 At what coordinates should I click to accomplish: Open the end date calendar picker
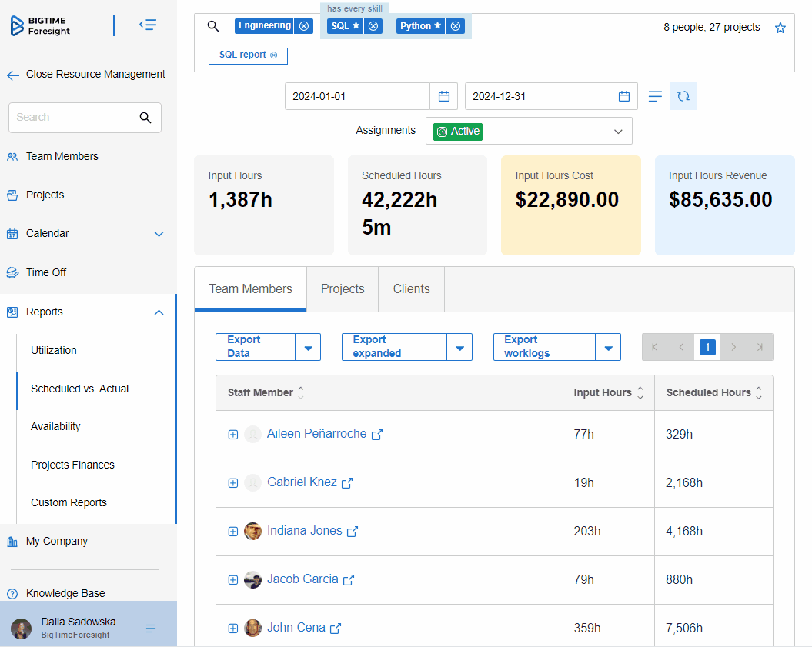(x=623, y=96)
